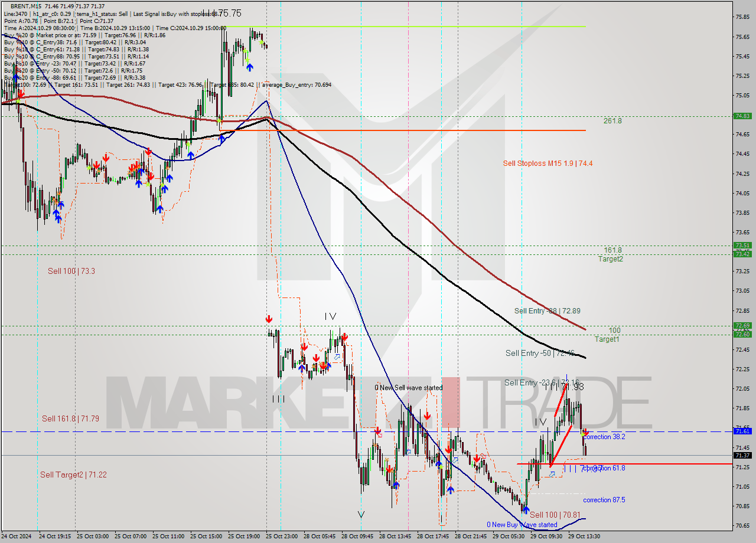Select 'Sell Target2 | 71.22' label
Viewport: 756px width, 543px height.
click(x=73, y=475)
